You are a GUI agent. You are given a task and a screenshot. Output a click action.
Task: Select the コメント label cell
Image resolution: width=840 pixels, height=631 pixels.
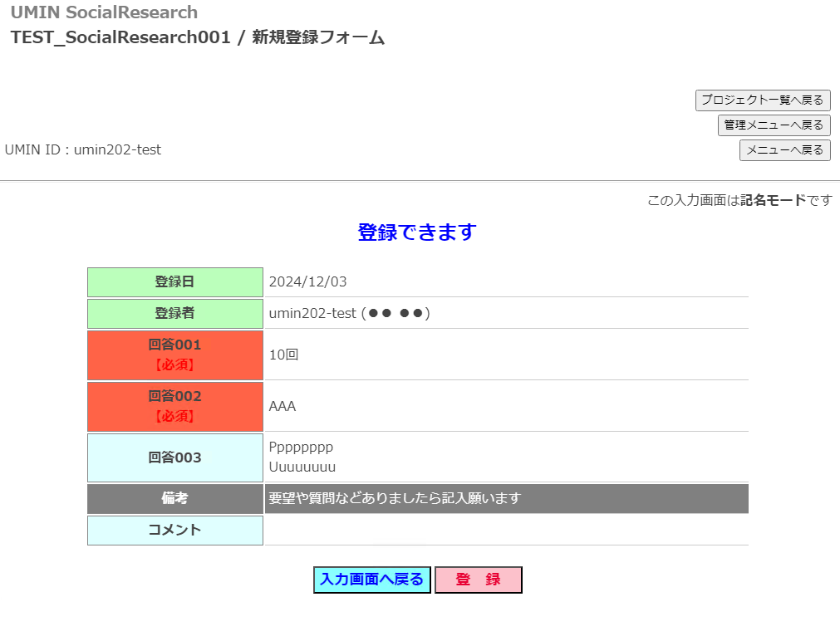[174, 530]
